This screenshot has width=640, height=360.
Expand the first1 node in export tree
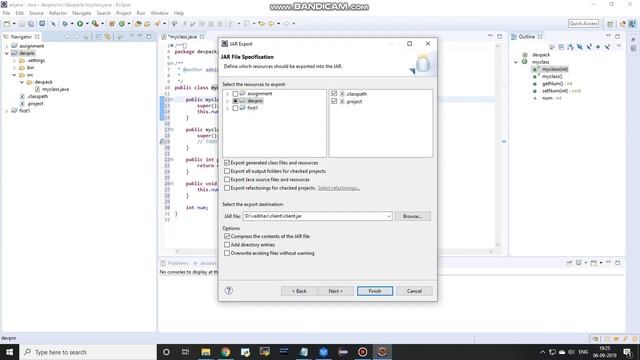(227, 108)
